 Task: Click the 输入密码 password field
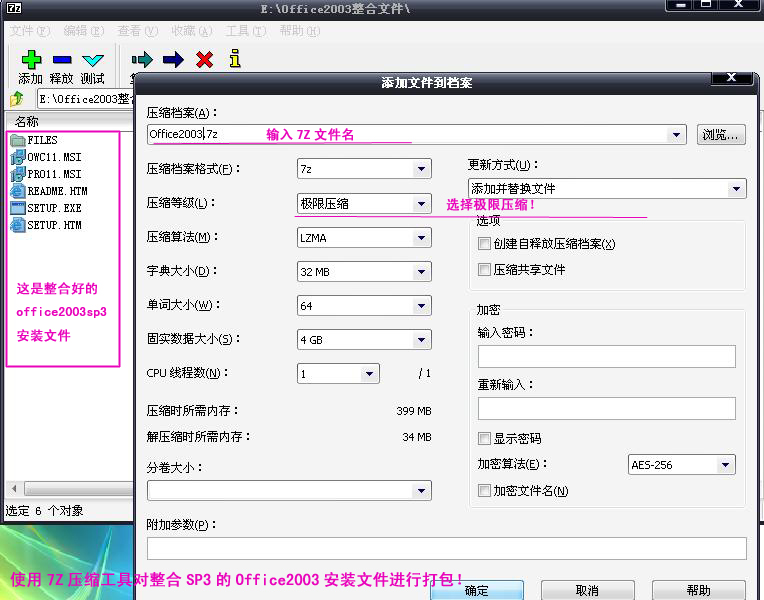(607, 356)
